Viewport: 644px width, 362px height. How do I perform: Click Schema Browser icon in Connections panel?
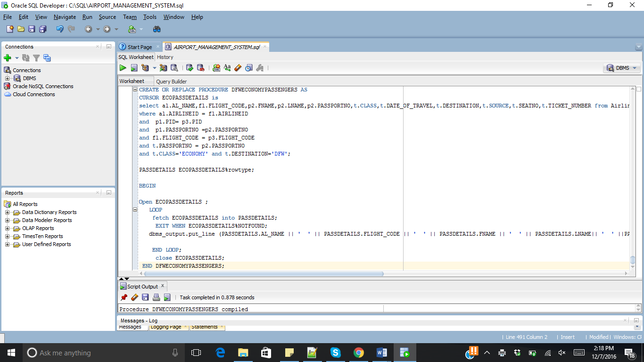point(47,58)
